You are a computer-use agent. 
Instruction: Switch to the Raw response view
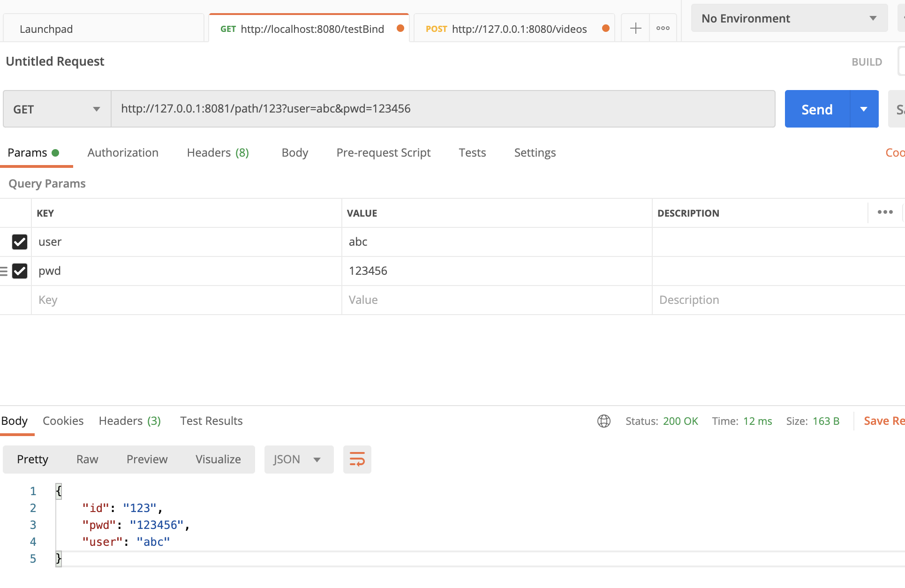(87, 460)
